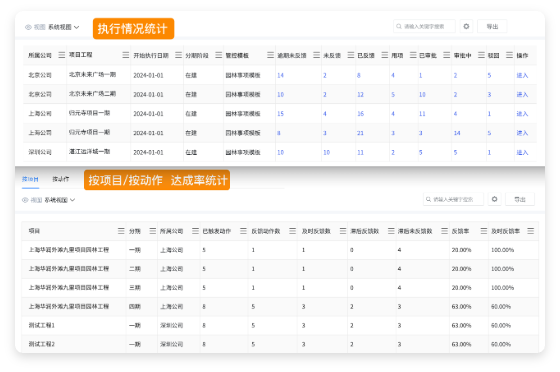The image size is (560, 372).
Task: Select the 三期 cell of 上海华润外滩九里项目
Action: click(x=135, y=288)
